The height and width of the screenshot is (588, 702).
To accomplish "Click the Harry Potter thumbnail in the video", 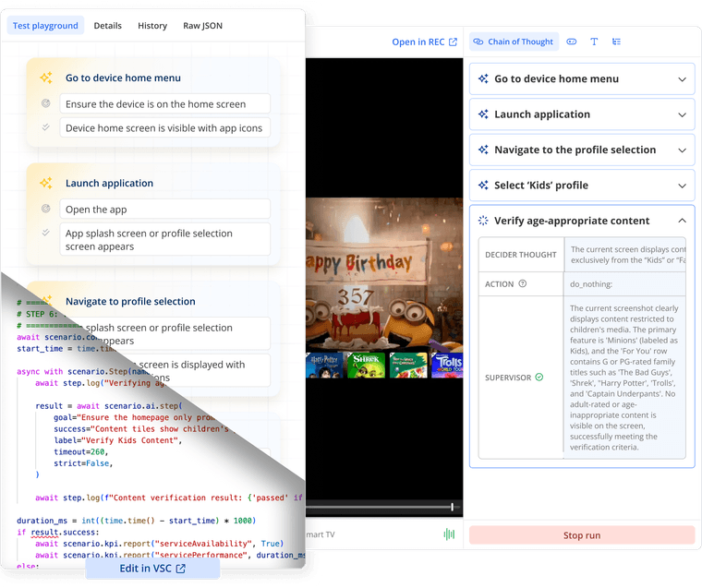I will tap(324, 366).
